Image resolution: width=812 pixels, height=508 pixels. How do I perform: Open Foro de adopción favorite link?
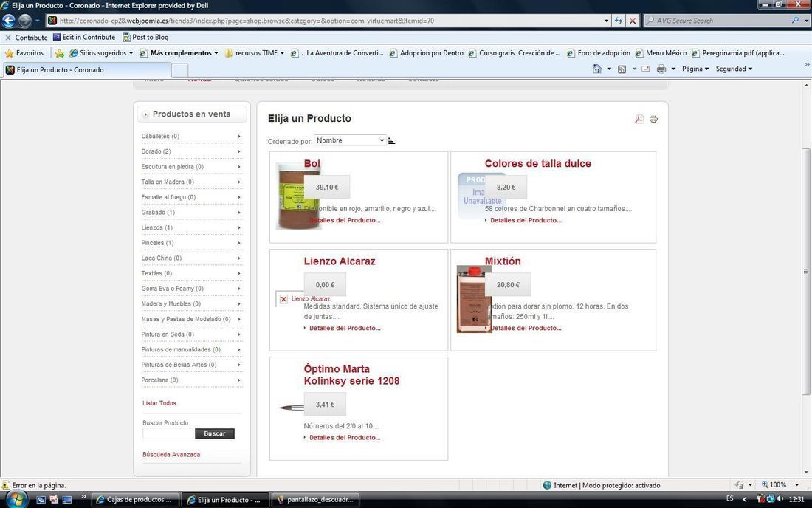coord(599,53)
